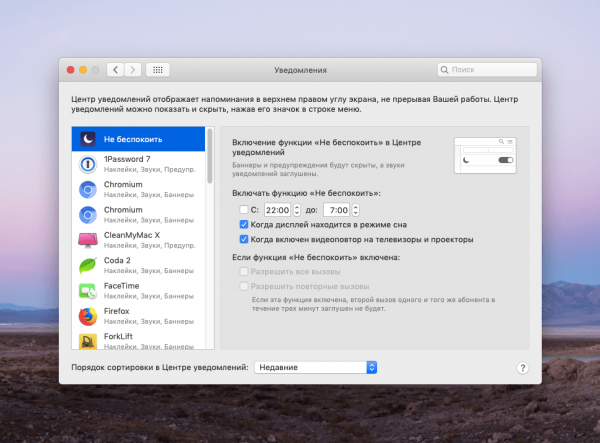Select the ForkLift app icon
The width and height of the screenshot is (600, 443).
(x=88, y=341)
